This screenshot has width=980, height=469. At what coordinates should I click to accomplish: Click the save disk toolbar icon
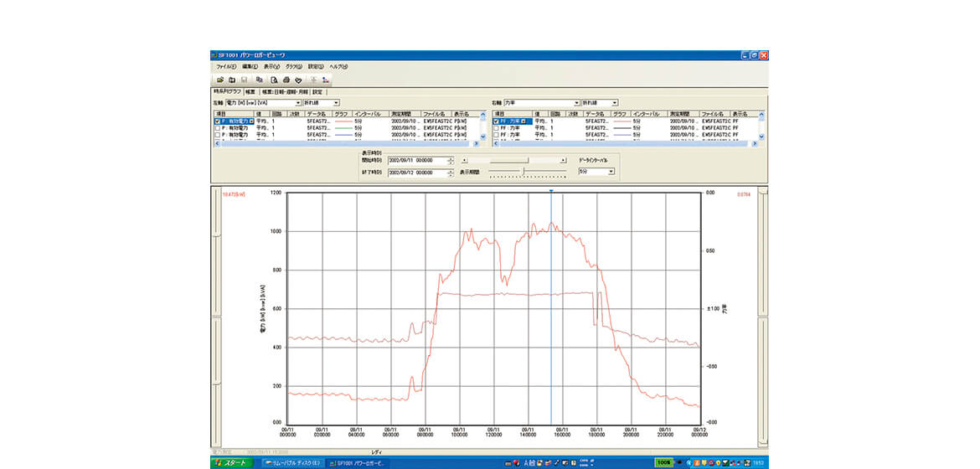coord(245,80)
